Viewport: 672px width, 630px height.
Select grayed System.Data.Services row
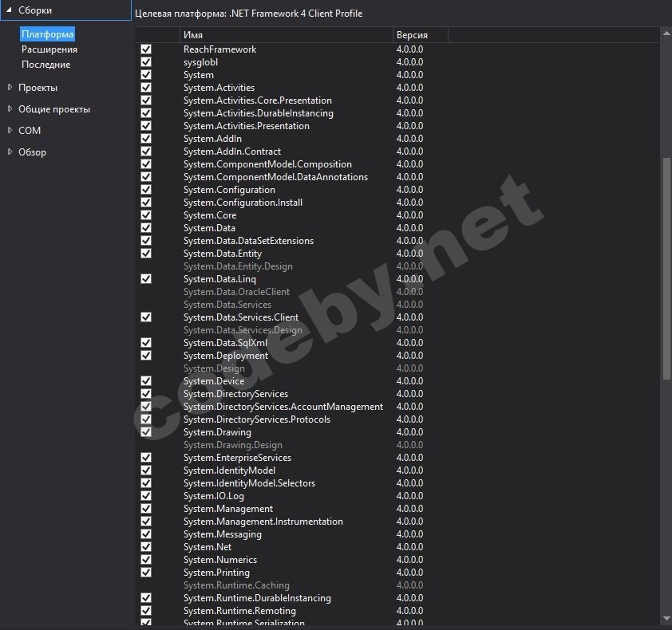pyautogui.click(x=397, y=305)
